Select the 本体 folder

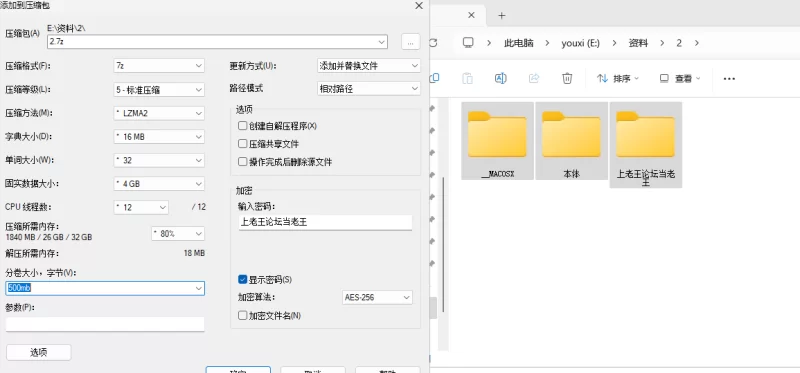571,140
